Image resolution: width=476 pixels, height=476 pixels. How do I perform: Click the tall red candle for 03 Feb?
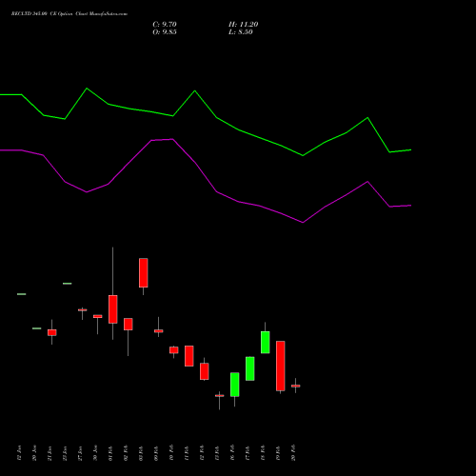[x=144, y=273]
